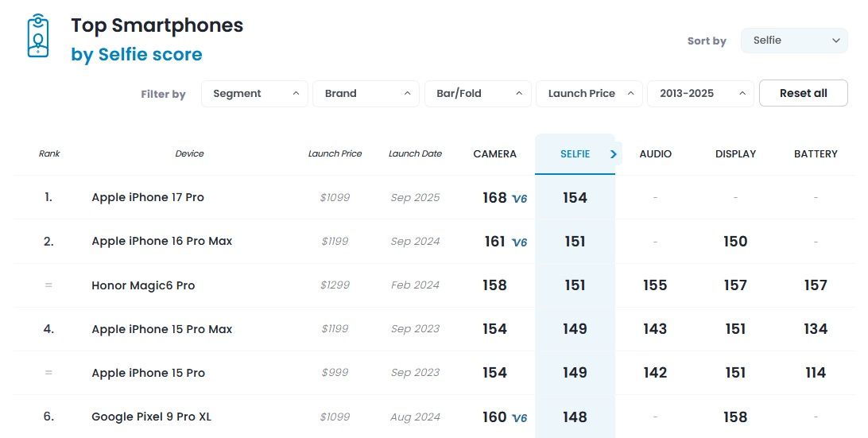The image size is (868, 438).
Task: Click the selfie phone logo icon
Action: (38, 36)
